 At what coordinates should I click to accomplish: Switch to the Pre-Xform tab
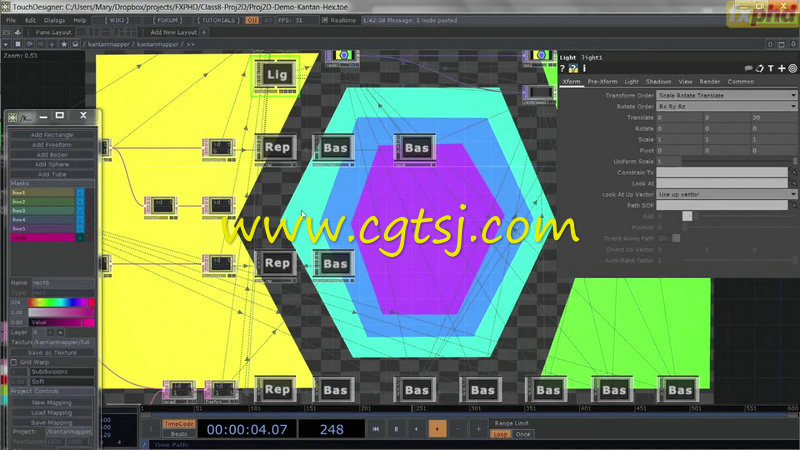click(x=602, y=82)
